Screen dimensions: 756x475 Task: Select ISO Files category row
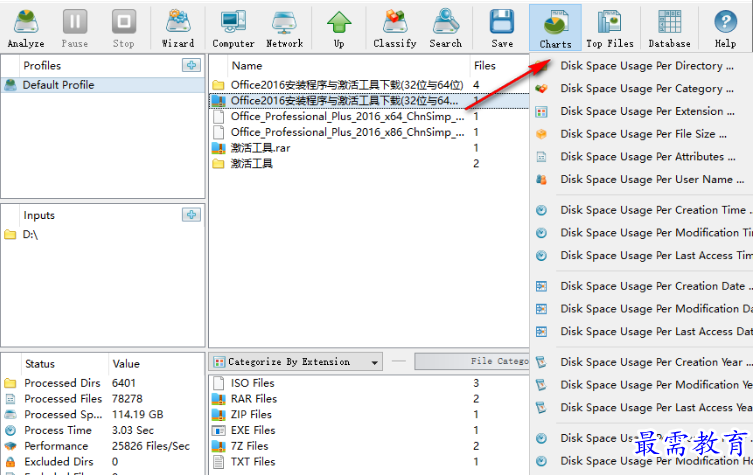(369, 383)
